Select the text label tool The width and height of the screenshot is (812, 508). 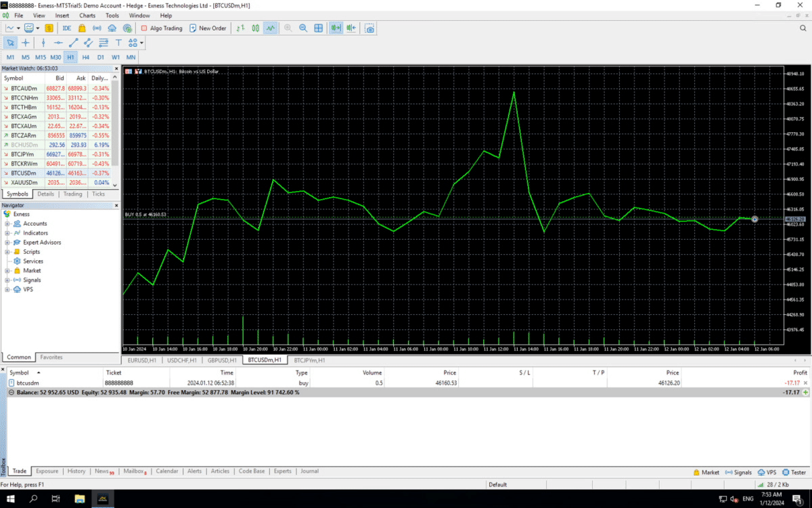(x=118, y=43)
